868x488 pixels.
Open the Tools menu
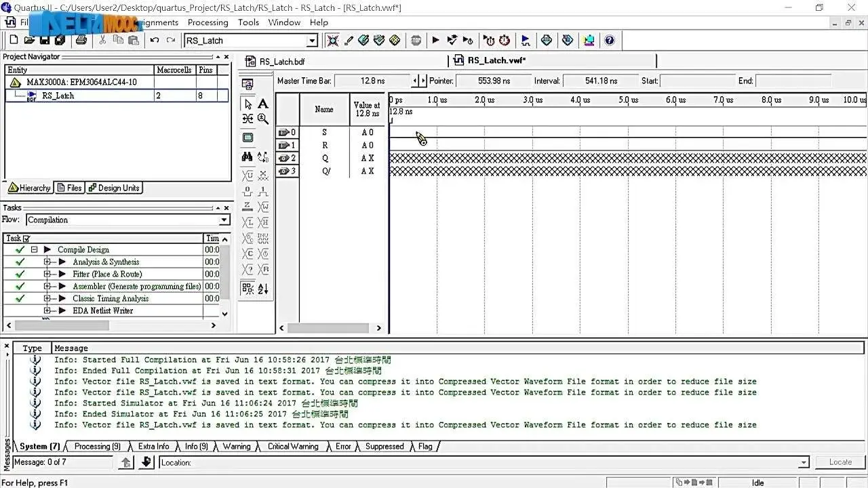click(248, 22)
